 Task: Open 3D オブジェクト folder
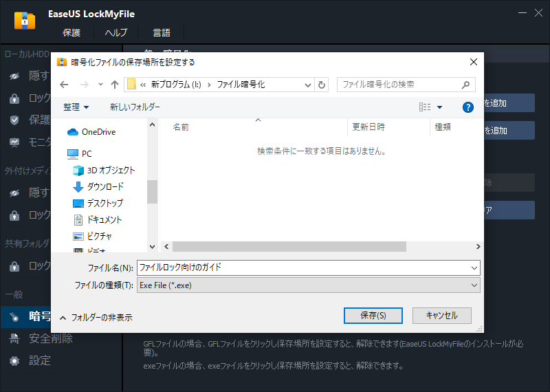tap(104, 170)
